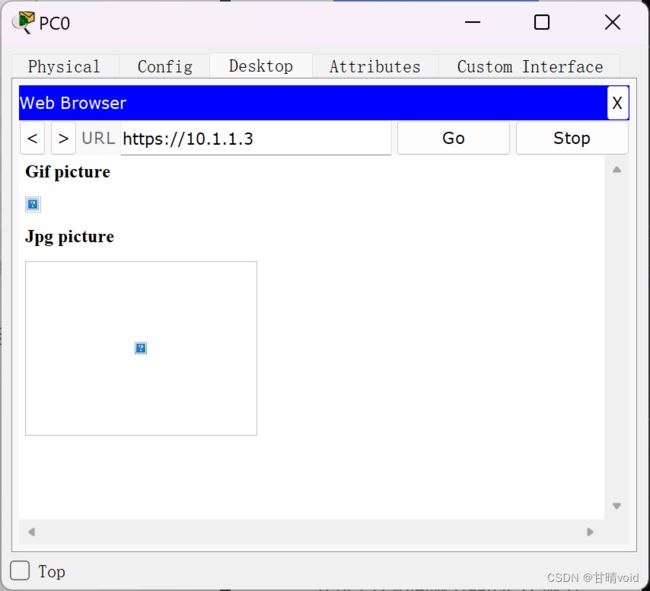The width and height of the screenshot is (650, 591).
Task: Go back with the < browser button
Action: click(32, 138)
